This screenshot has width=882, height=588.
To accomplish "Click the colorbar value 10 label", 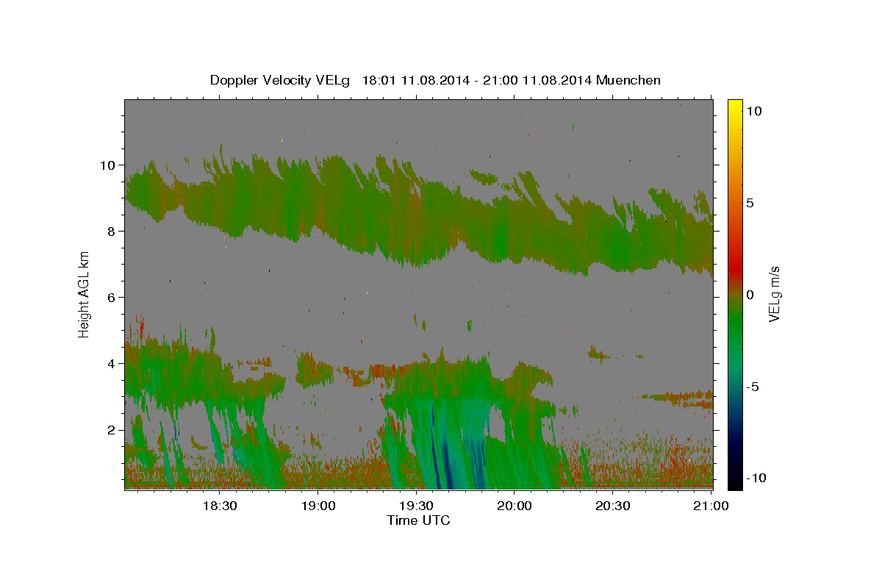I will click(x=755, y=110).
